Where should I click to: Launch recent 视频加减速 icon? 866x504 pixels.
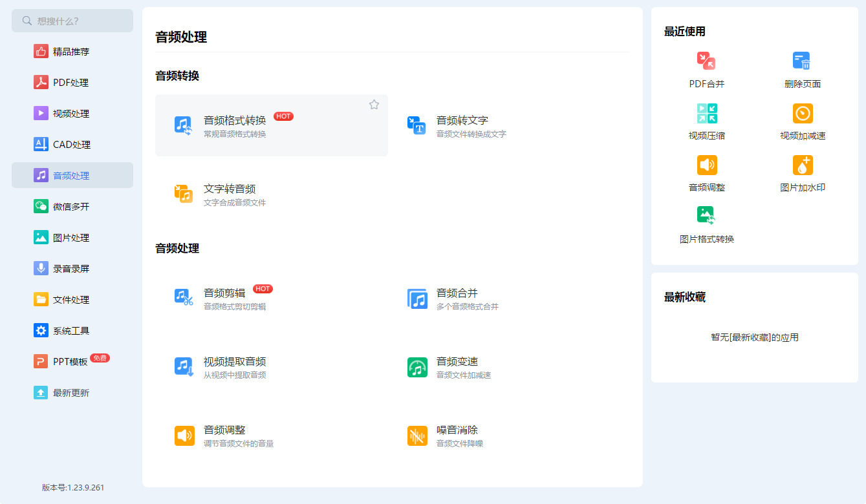point(803,113)
